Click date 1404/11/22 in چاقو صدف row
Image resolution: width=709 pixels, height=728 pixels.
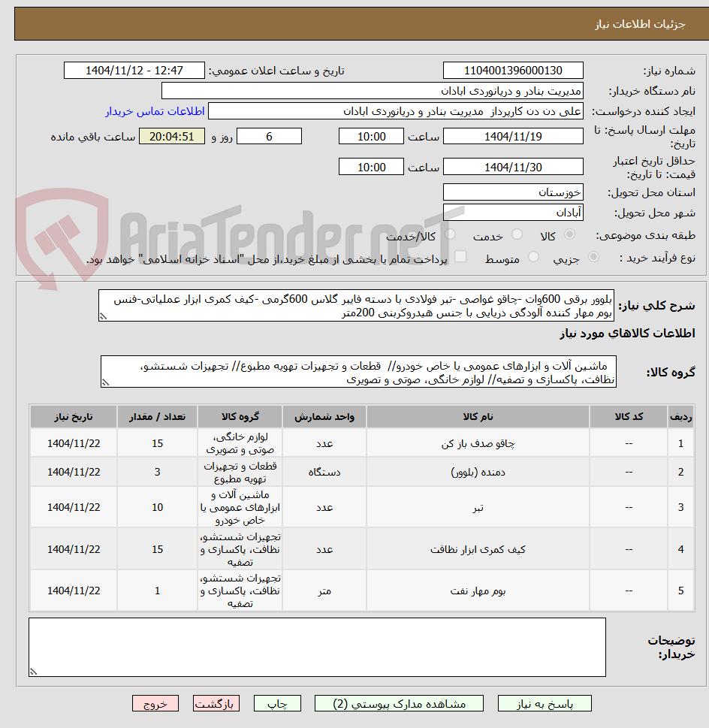click(74, 443)
